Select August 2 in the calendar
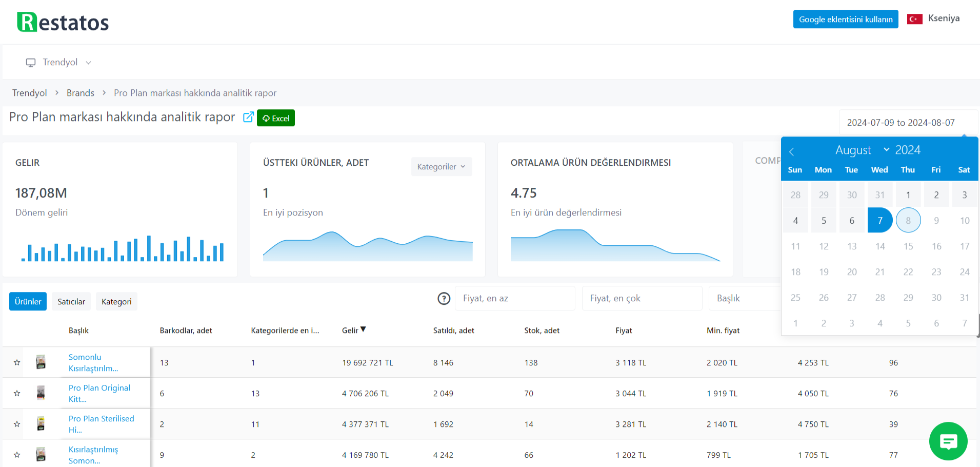 936,194
